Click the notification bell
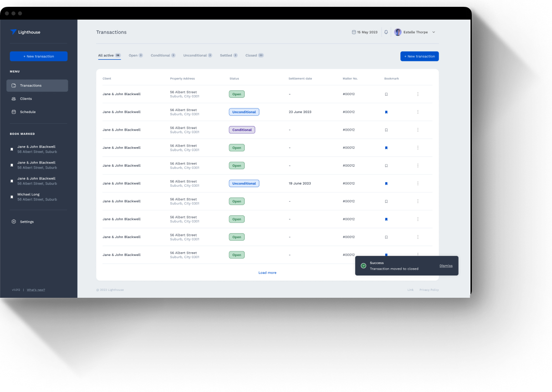552x392 pixels. tap(386, 32)
